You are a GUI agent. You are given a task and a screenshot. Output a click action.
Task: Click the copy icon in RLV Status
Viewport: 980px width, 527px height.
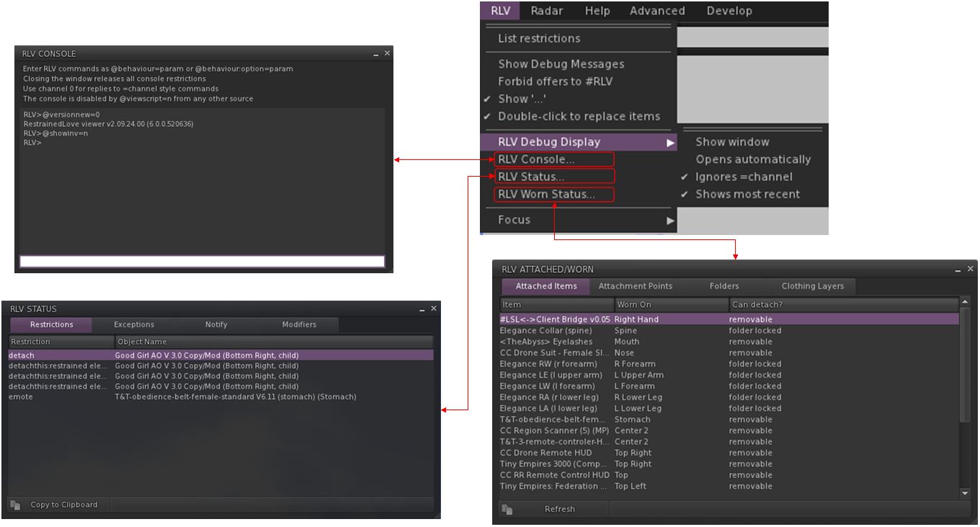(15, 505)
